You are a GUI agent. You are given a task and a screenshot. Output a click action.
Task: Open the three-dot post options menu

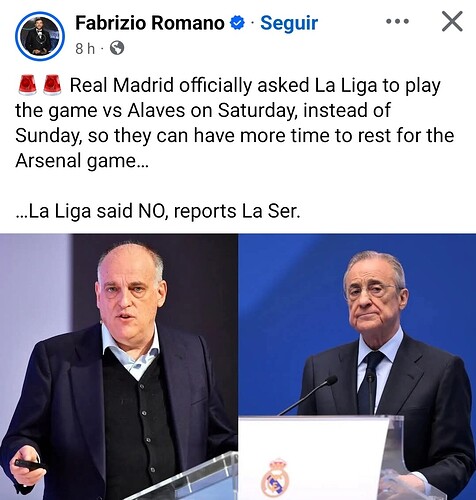[397, 22]
